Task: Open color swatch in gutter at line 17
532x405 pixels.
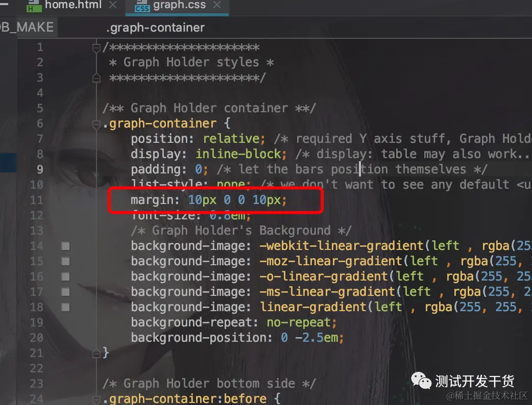Action: click(x=65, y=292)
